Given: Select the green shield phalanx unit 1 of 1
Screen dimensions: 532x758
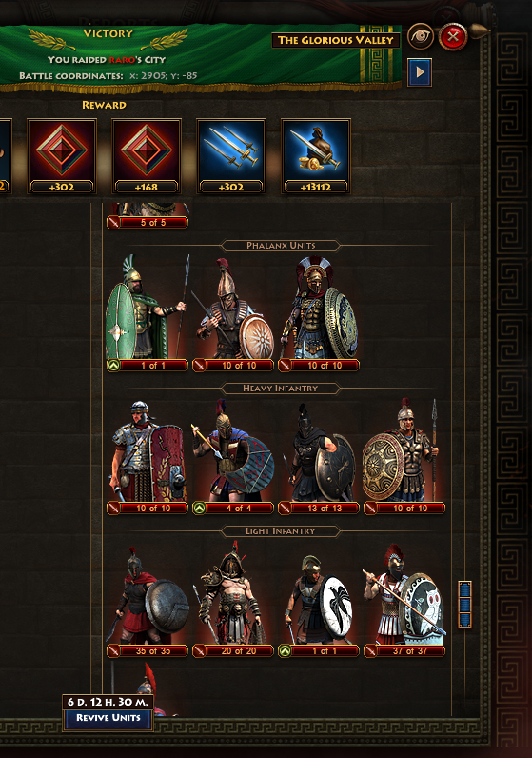Looking at the screenshot, I should coord(147,311).
